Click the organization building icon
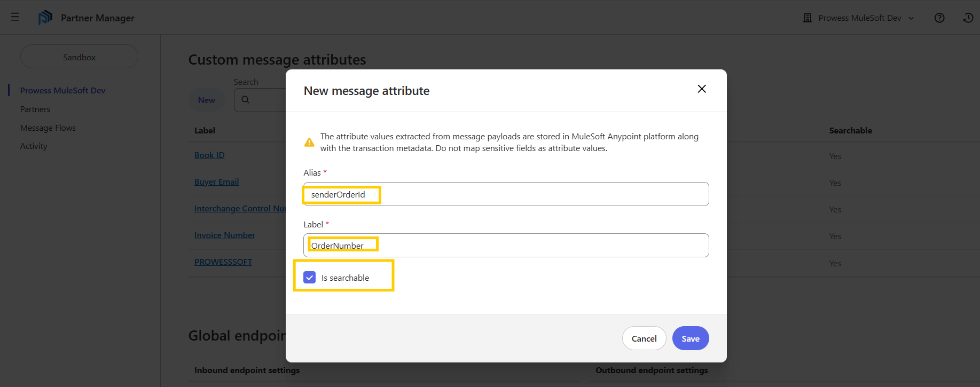 point(807,18)
